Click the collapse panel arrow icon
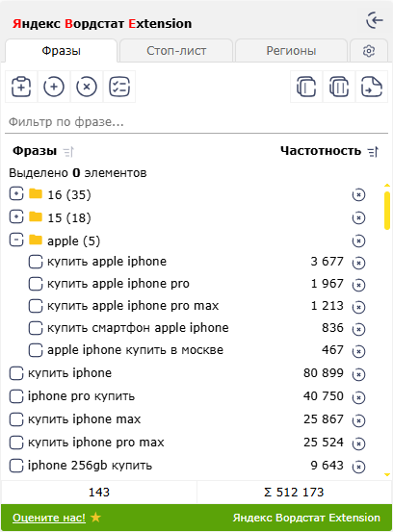Screen dimensions: 393x532 (375, 21)
